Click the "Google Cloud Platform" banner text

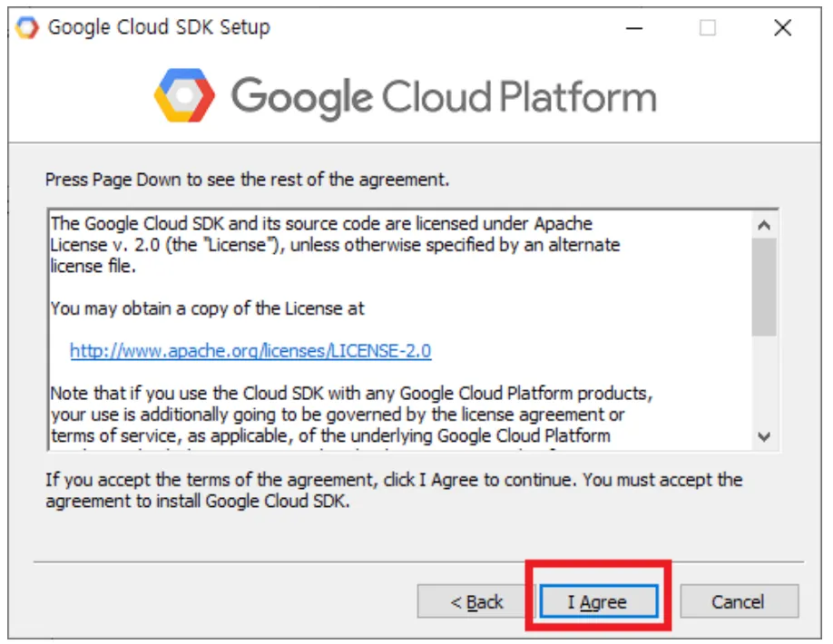[x=443, y=96]
